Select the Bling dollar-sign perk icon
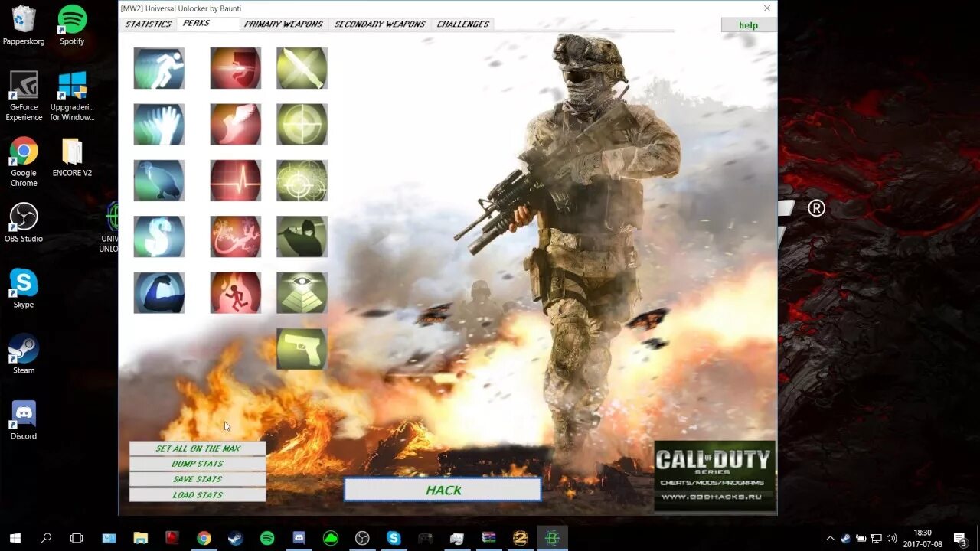Viewport: 980px width, 551px height. click(x=159, y=236)
